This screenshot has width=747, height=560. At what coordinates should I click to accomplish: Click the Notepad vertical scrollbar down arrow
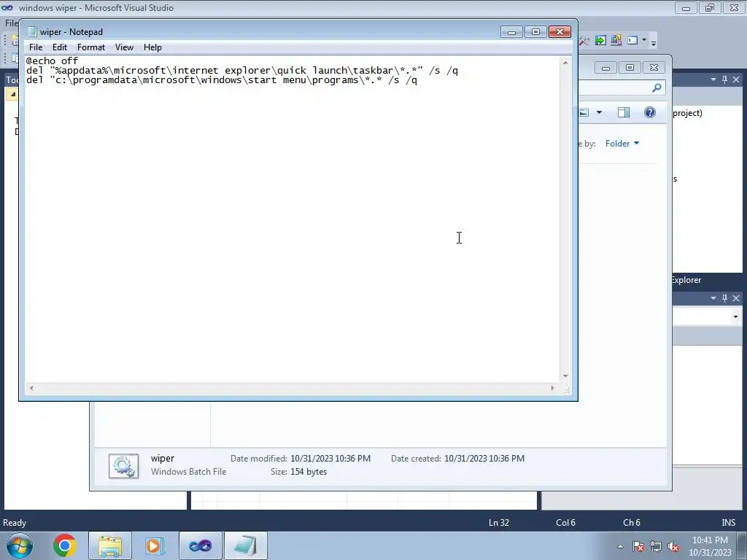(565, 376)
